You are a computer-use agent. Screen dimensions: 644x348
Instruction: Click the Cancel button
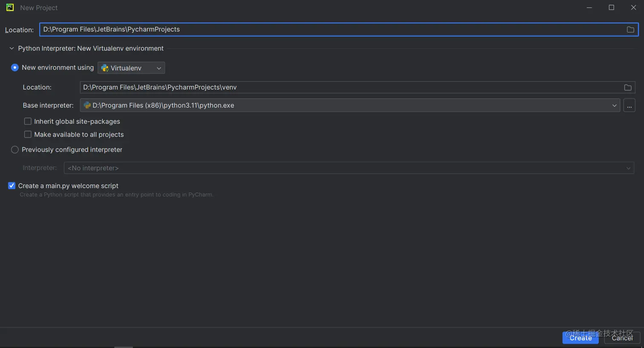coord(622,338)
